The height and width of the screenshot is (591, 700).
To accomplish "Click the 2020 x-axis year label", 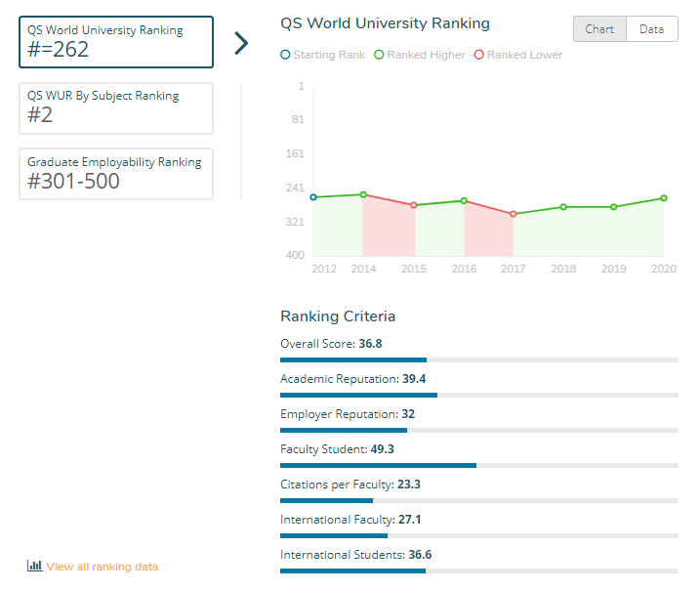I will (664, 269).
